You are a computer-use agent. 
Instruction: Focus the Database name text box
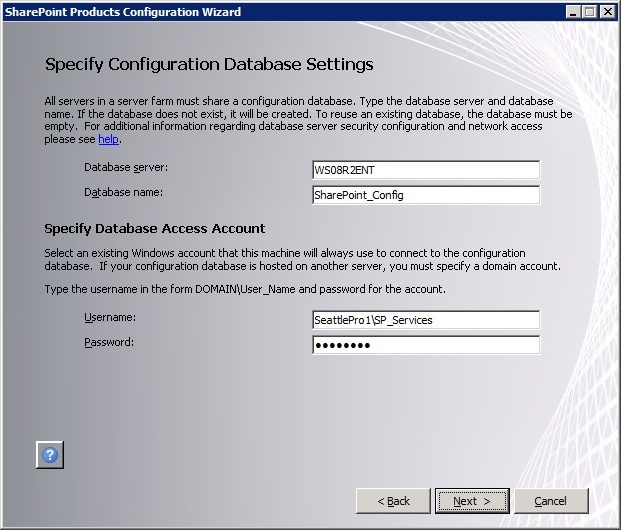(425, 195)
